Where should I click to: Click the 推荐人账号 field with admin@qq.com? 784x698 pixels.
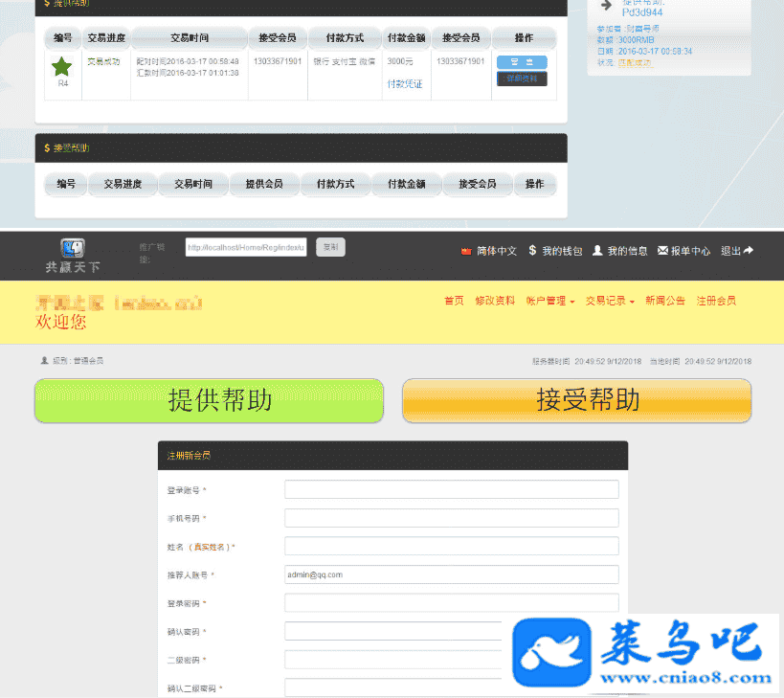coord(452,574)
